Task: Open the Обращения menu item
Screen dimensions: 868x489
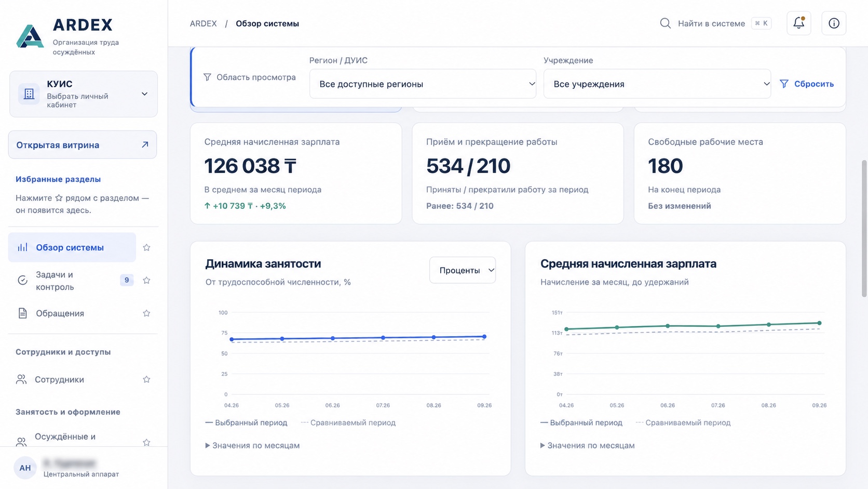Action: click(x=72, y=313)
